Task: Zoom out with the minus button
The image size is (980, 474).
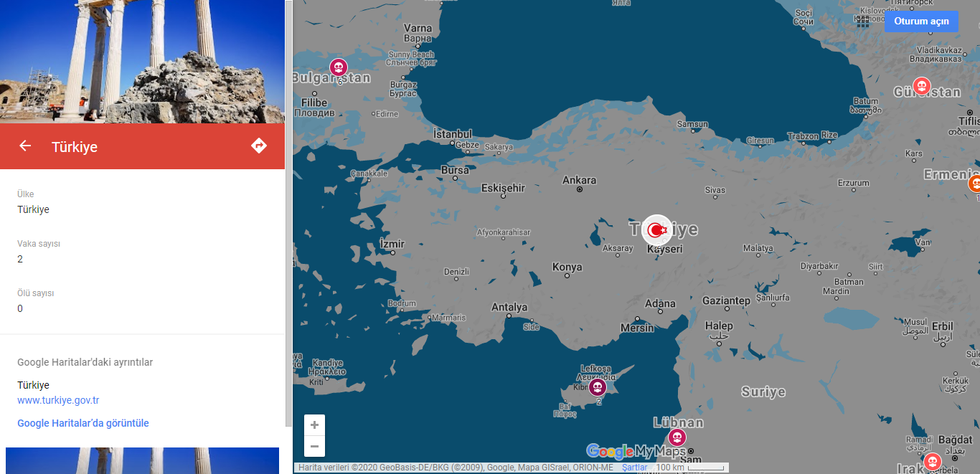Action: (314, 446)
